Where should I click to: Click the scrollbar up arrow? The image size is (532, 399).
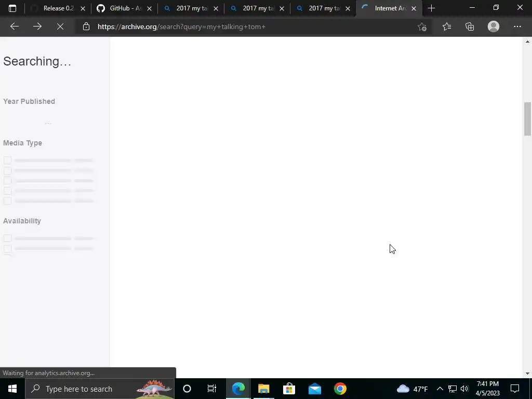pyautogui.click(x=527, y=42)
